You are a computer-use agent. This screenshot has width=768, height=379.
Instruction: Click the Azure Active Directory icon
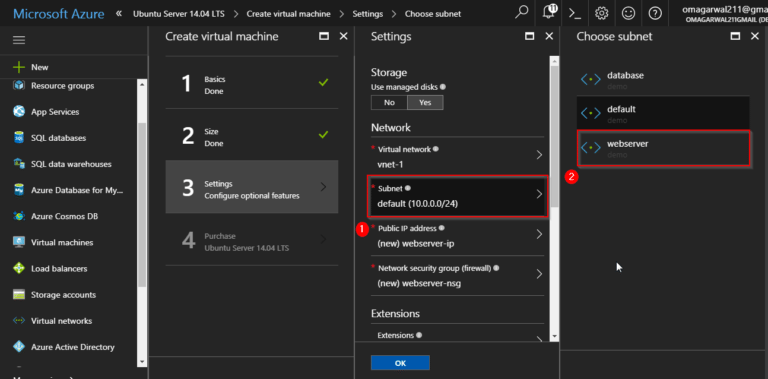click(x=19, y=347)
